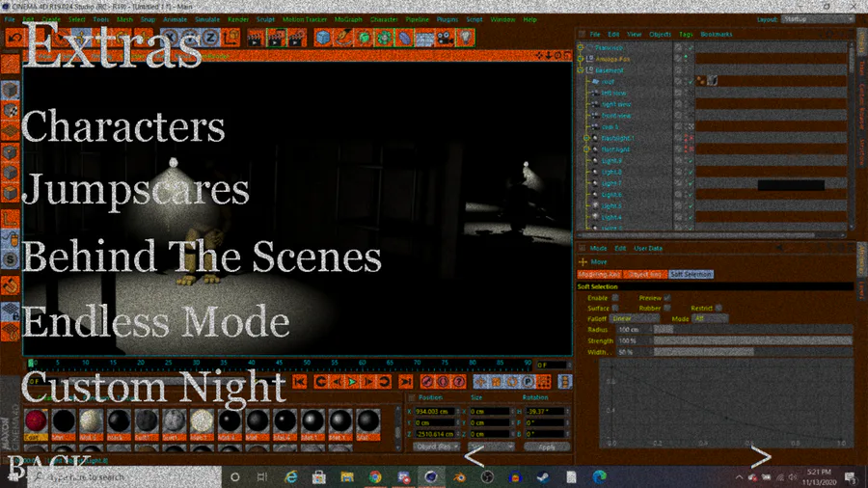Show previous image with left arrow
Screen dimensions: 868x488
point(474,456)
